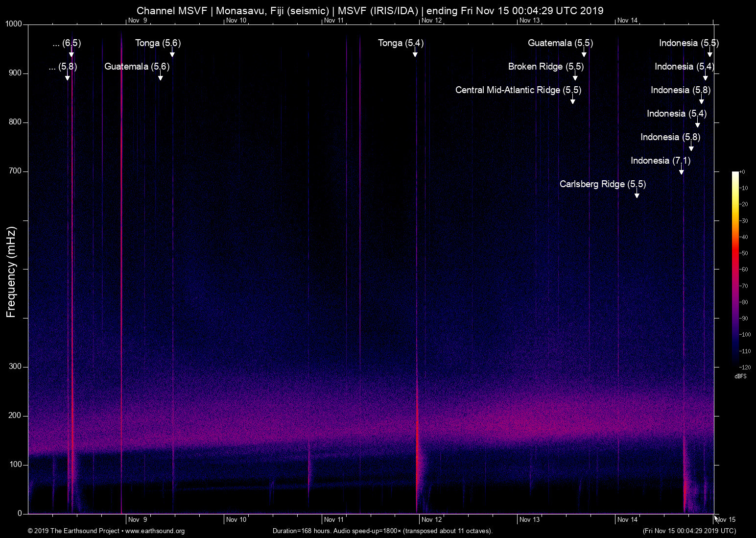Image resolution: width=756 pixels, height=538 pixels.
Task: Click the (5.8) unnamed event label
Action: (63, 67)
